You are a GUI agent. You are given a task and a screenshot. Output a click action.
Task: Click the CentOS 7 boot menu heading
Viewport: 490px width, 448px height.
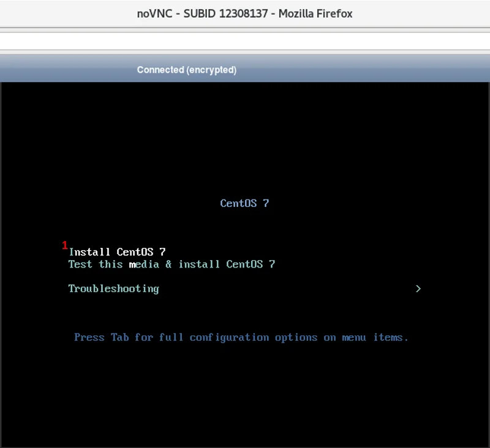244,203
